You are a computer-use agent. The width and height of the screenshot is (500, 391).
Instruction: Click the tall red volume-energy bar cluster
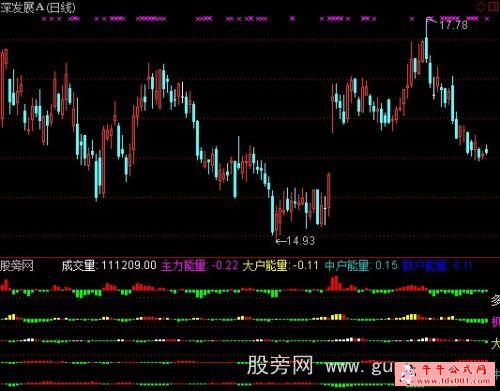pyautogui.click(x=335, y=284)
